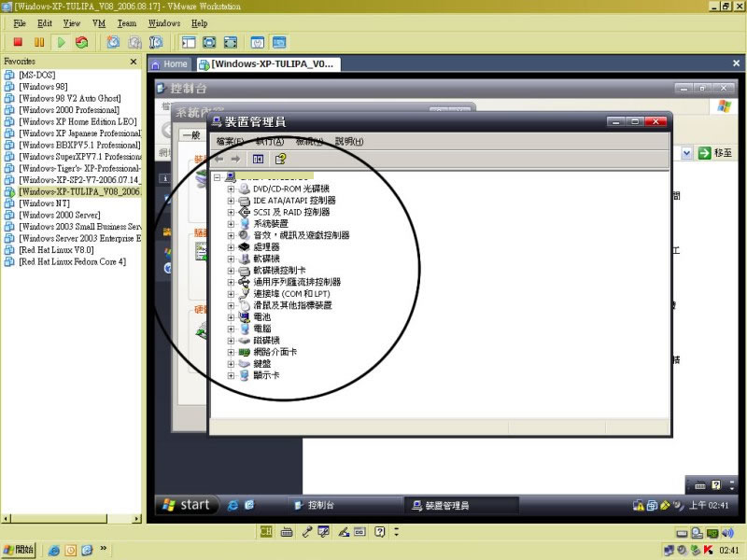The width and height of the screenshot is (747, 560).
Task: Click the VMware network adapter status icon
Action: pyautogui.click(x=712, y=533)
